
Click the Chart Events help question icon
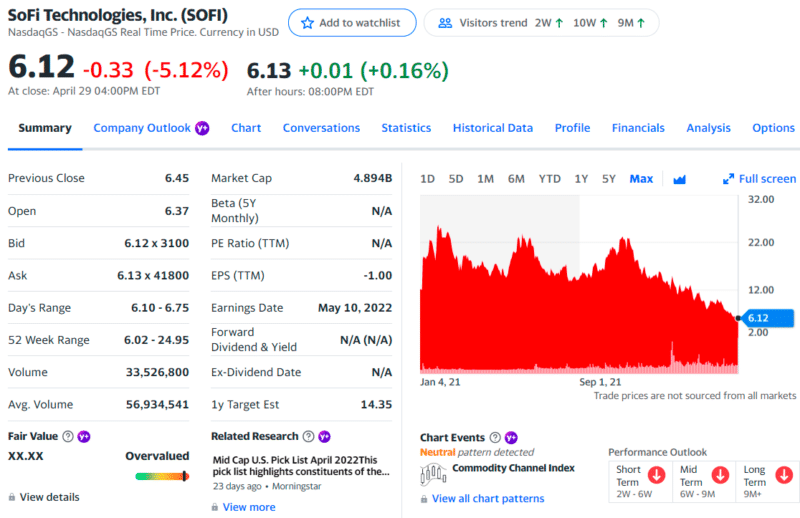495,437
